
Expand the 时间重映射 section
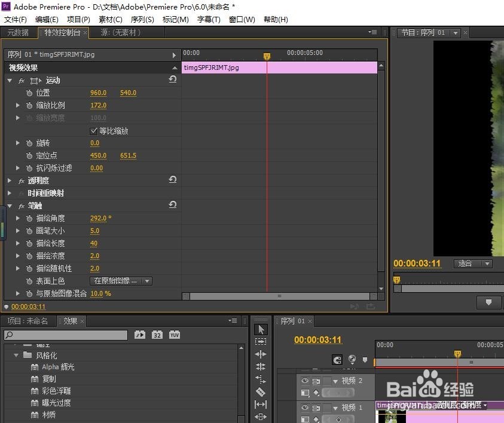click(10, 193)
